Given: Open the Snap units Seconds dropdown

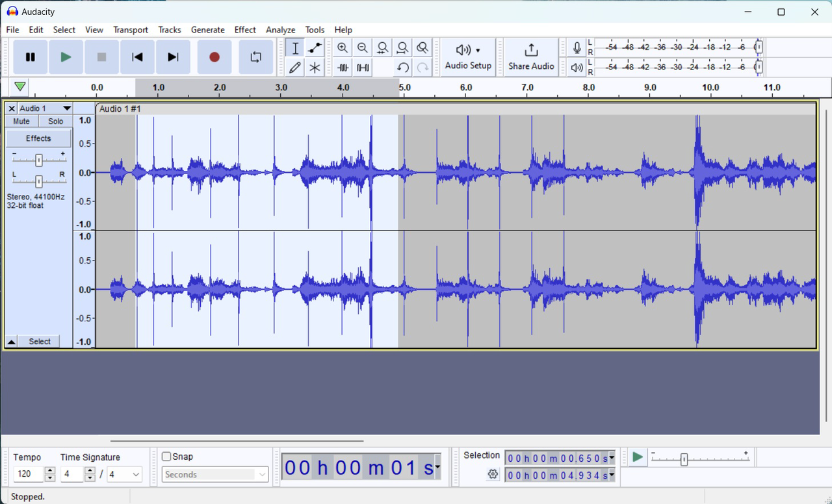Looking at the screenshot, I should point(214,474).
